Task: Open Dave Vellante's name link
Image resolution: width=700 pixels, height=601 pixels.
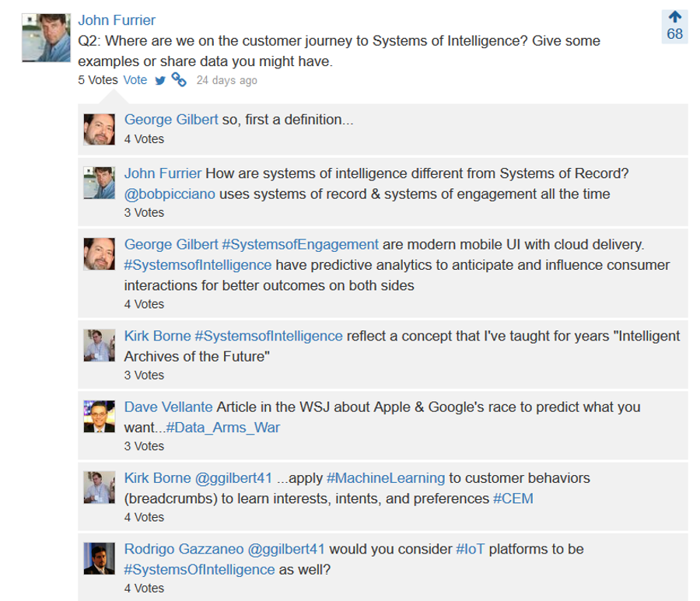Action: [168, 407]
